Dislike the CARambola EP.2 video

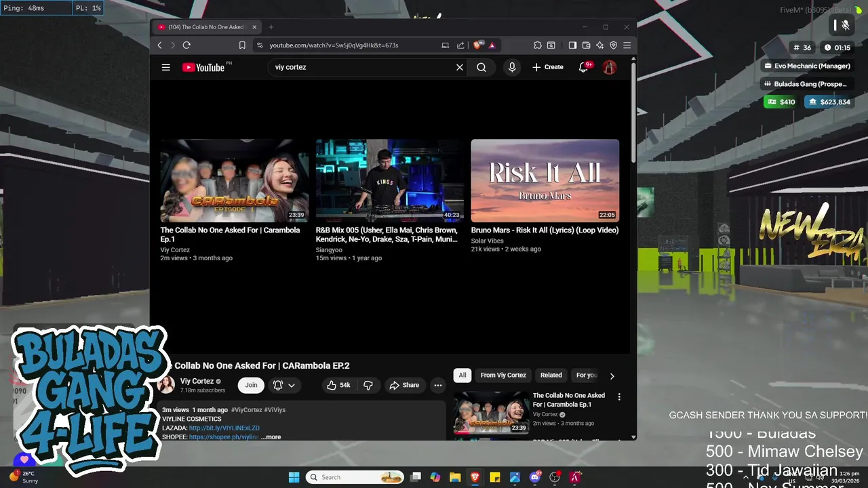[368, 385]
